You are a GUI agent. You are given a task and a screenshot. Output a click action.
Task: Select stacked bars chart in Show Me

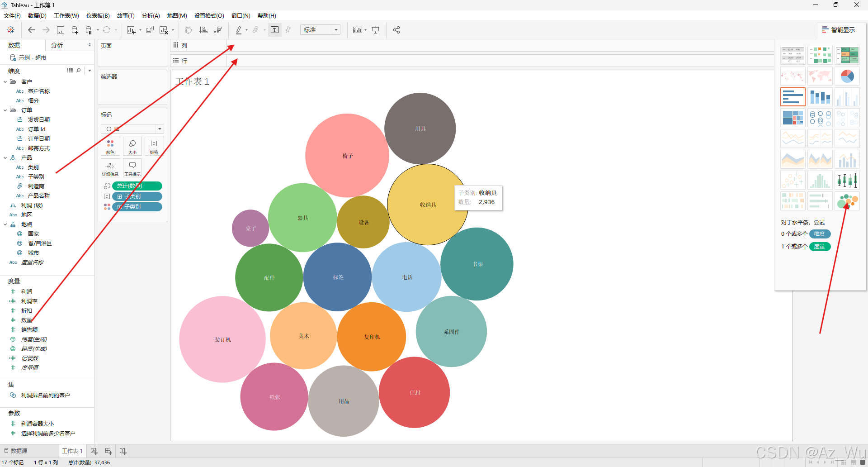[820, 97]
